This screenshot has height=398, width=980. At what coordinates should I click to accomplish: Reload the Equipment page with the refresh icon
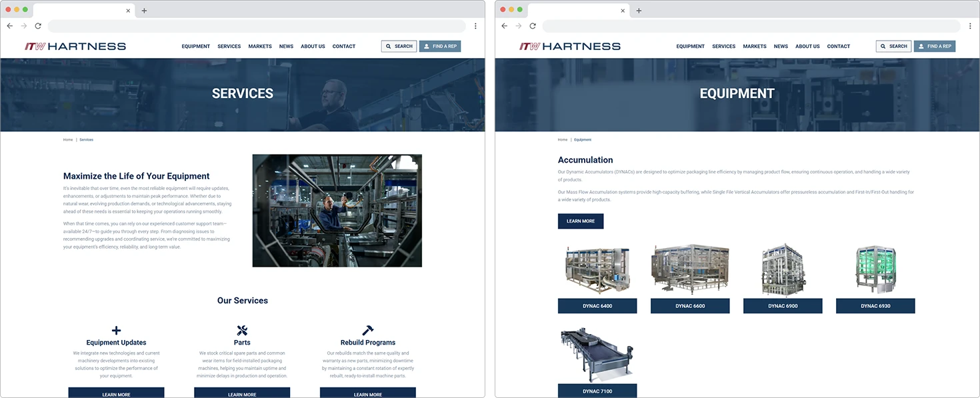[x=533, y=25]
